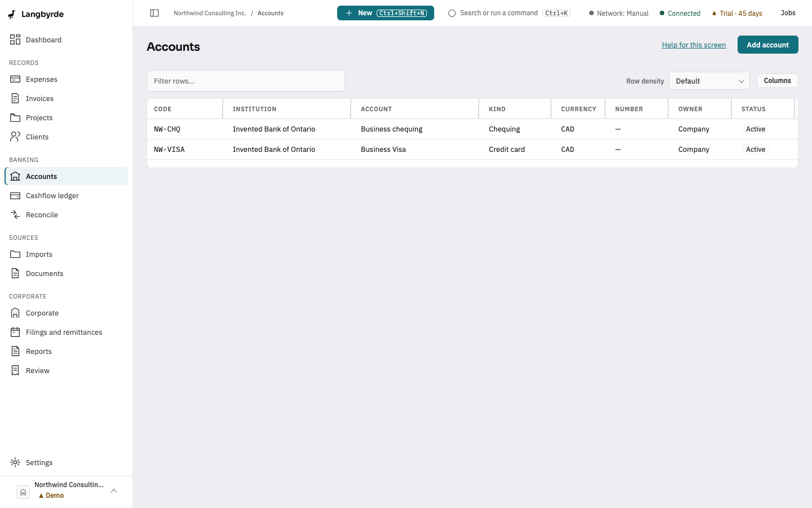This screenshot has height=508, width=812.
Task: Click the Review receipt icon
Action: (15, 370)
